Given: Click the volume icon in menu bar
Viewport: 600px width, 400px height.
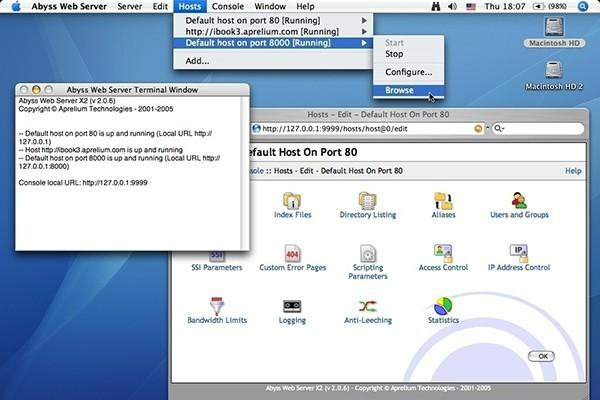Looking at the screenshot, I should point(452,7).
